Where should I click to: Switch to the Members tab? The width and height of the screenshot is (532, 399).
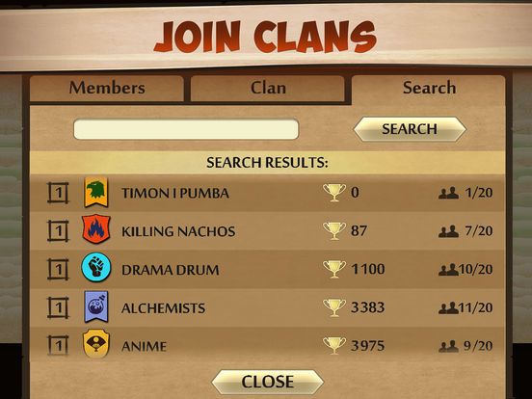click(x=107, y=89)
